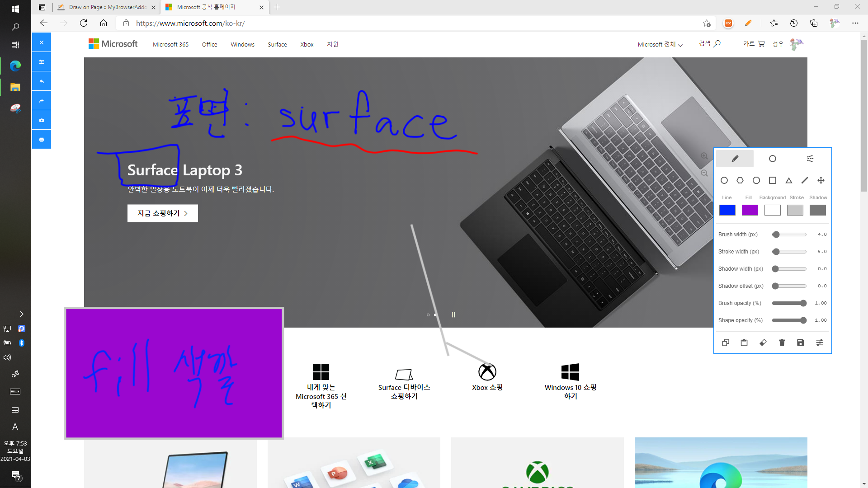Click the trash icon to delete drawings
Image resolution: width=868 pixels, height=488 pixels.
[782, 343]
